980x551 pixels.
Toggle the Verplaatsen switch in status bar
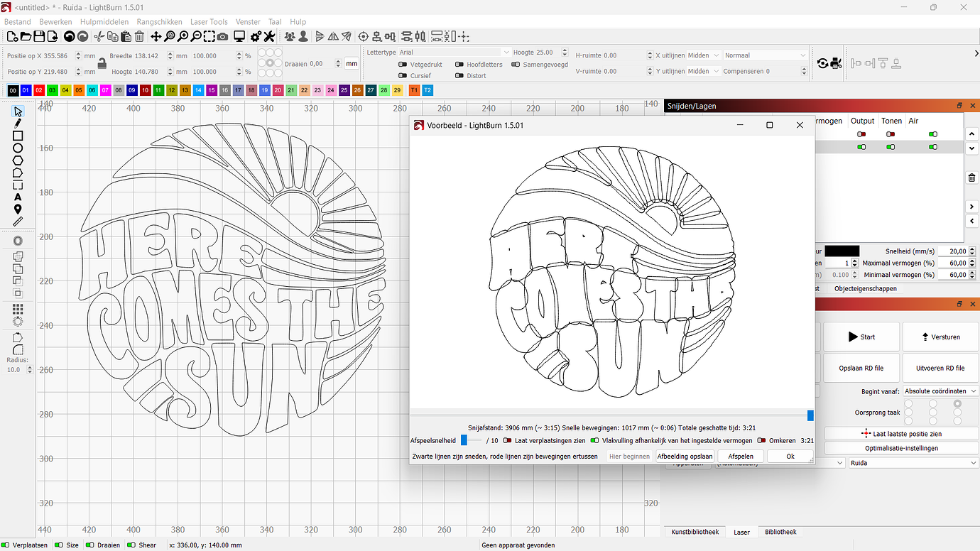[x=6, y=545]
